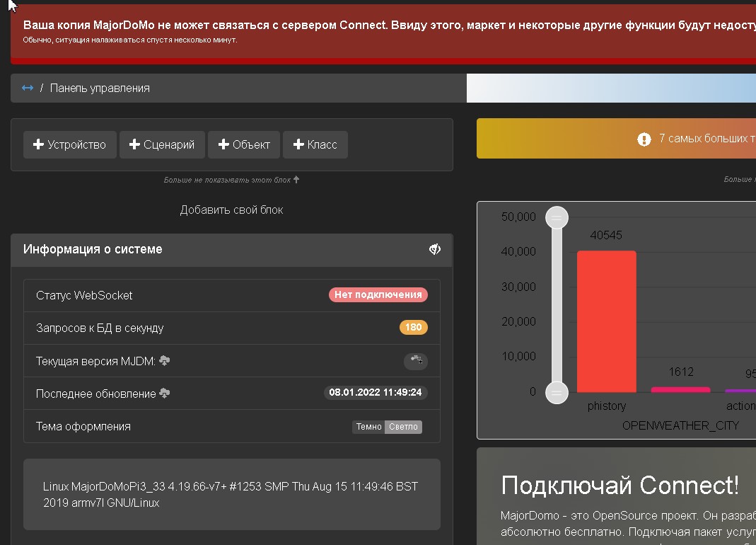Click the Нет подключения status badge
Screen dimensions: 756x545
coord(378,294)
